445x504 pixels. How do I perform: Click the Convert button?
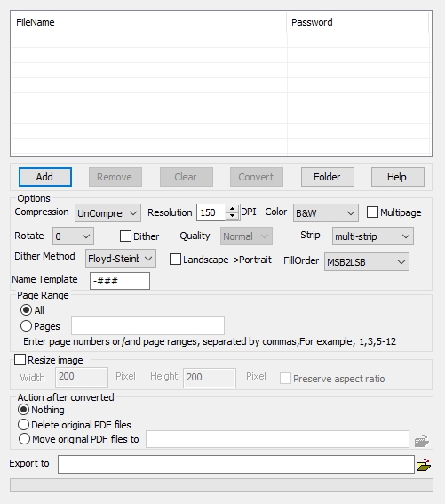[x=257, y=177]
